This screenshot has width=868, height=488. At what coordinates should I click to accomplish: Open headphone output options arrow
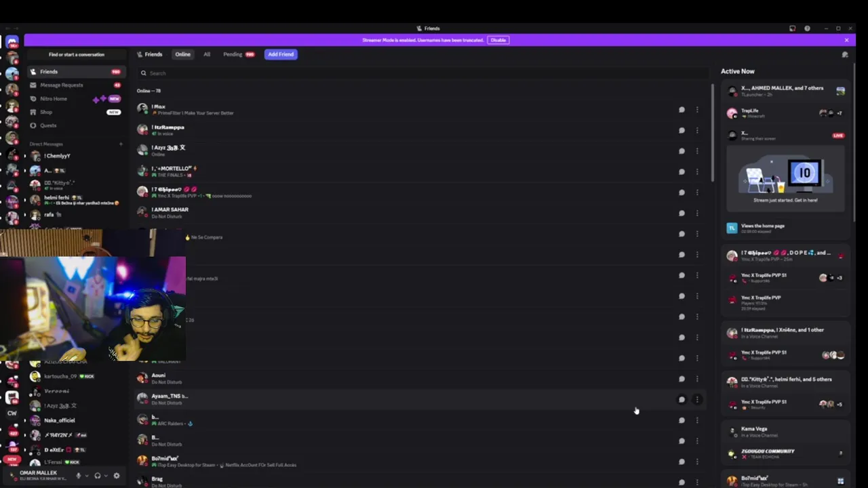106,476
